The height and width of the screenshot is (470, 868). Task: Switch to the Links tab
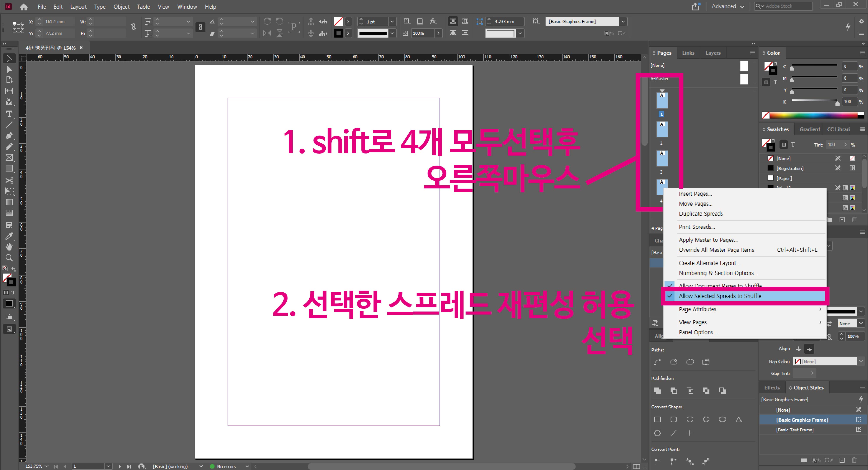click(688, 53)
